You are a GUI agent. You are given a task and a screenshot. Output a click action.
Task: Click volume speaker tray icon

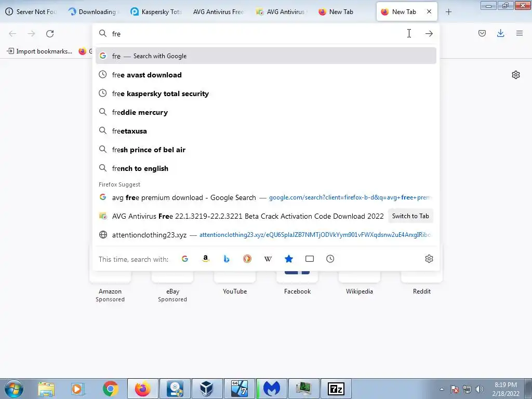[479, 389]
